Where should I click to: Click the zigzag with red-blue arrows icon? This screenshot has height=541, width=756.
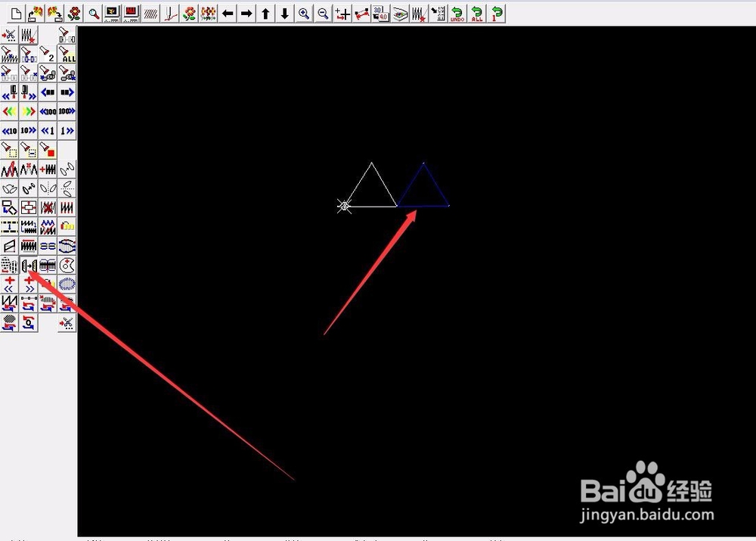(x=9, y=304)
